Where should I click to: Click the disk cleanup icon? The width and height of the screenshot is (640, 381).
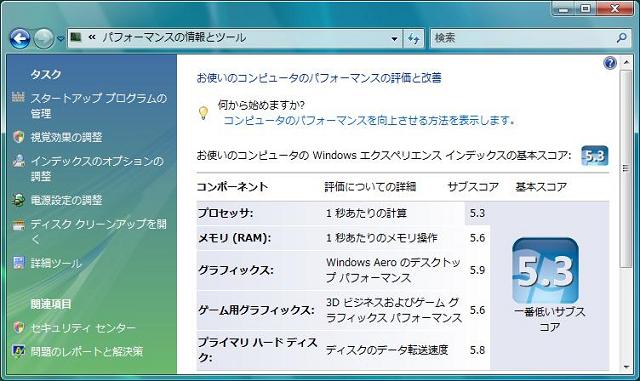(18, 225)
